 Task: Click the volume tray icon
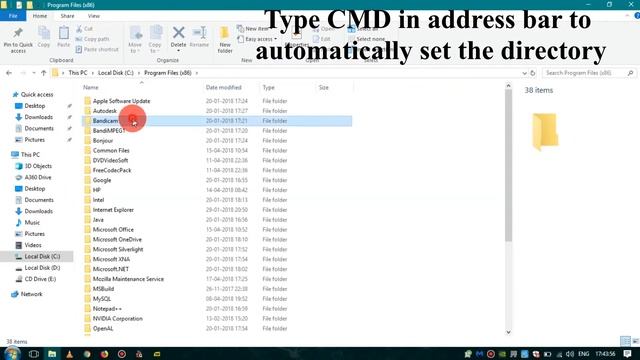(570, 354)
